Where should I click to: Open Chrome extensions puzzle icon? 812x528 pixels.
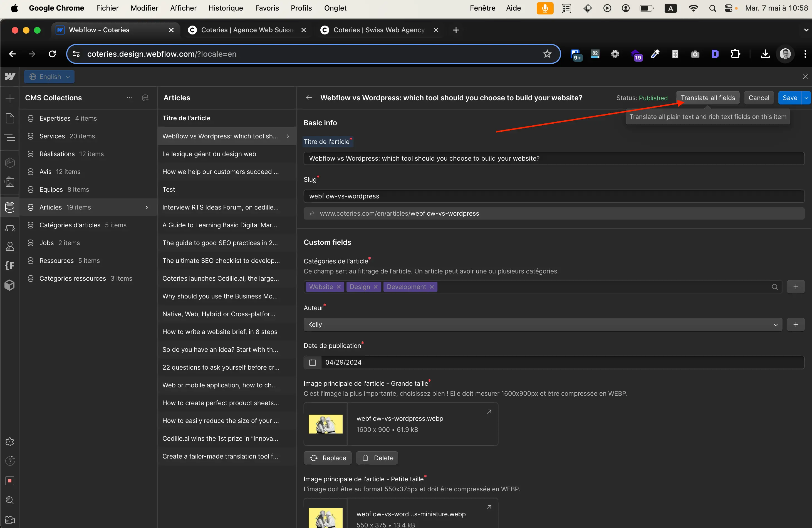pos(735,54)
